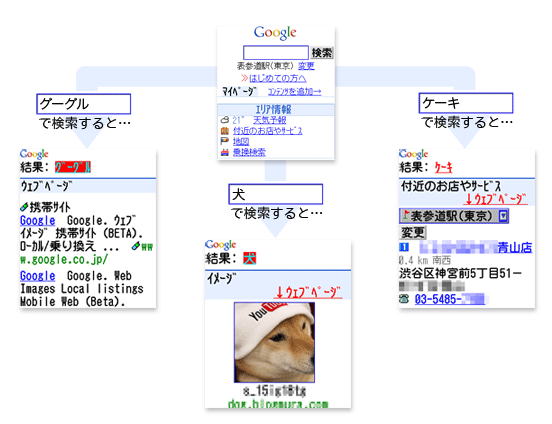Click the イメージ header in the 犬 results
552x424 pixels.
pos(222,279)
